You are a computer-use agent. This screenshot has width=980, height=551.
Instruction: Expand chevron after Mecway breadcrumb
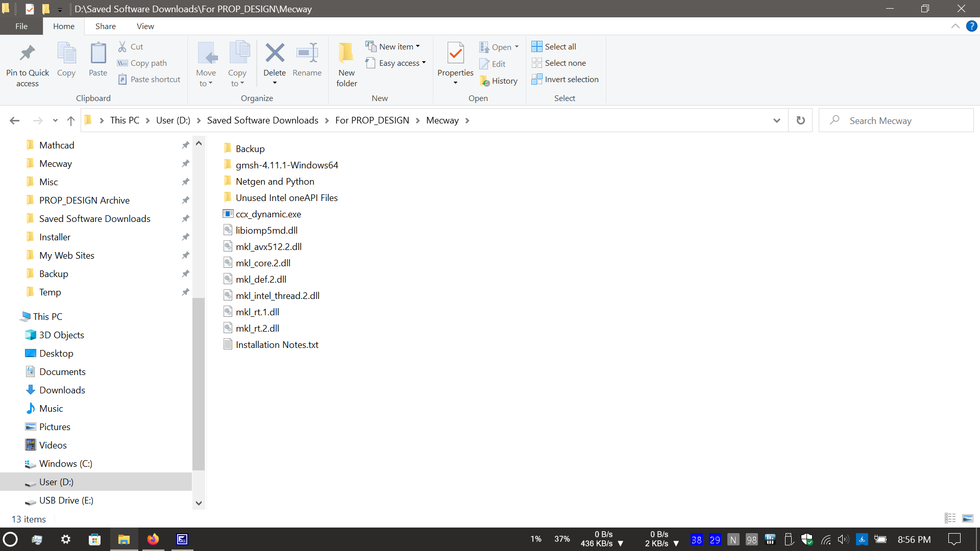coord(467,120)
